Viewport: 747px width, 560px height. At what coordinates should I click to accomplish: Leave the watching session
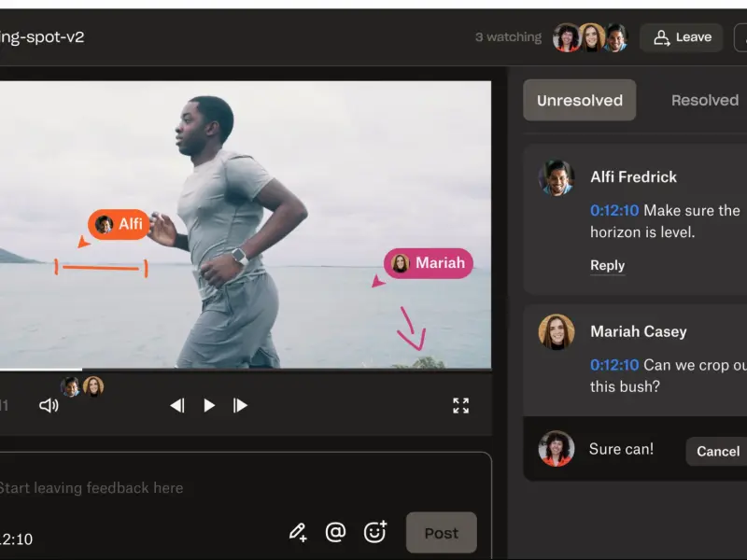(682, 37)
